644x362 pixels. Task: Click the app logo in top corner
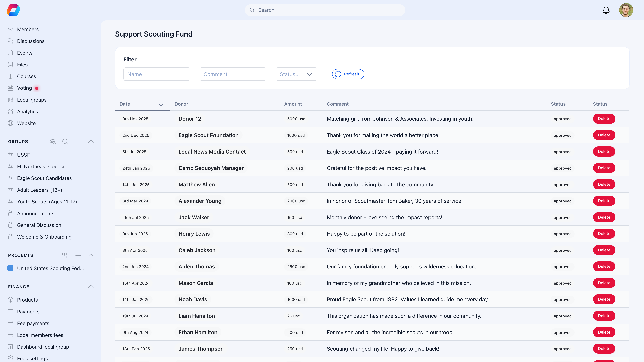point(13,10)
